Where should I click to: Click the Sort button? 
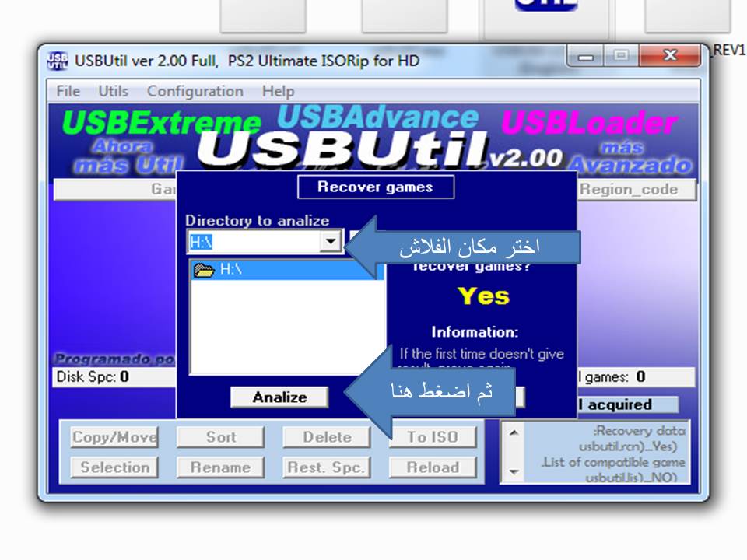[x=220, y=436]
